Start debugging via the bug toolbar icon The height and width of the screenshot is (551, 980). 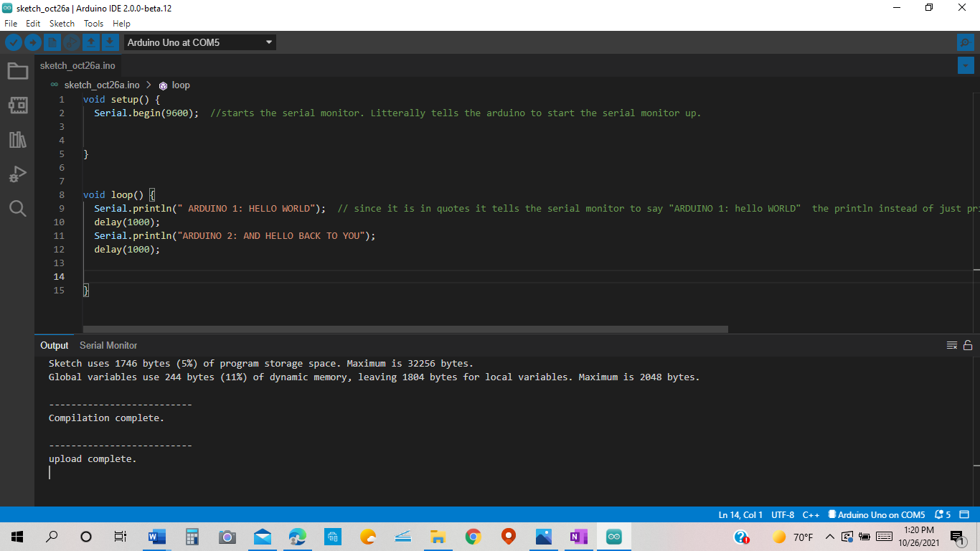click(x=71, y=42)
